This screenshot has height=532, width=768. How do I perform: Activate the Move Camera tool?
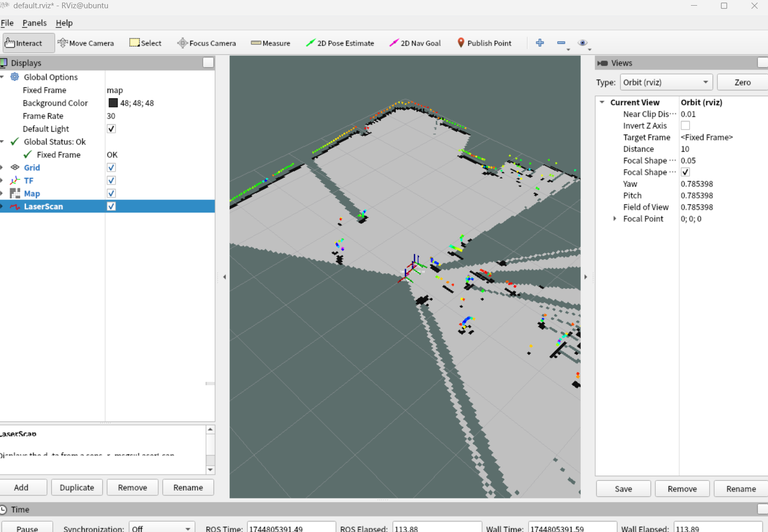coord(86,43)
